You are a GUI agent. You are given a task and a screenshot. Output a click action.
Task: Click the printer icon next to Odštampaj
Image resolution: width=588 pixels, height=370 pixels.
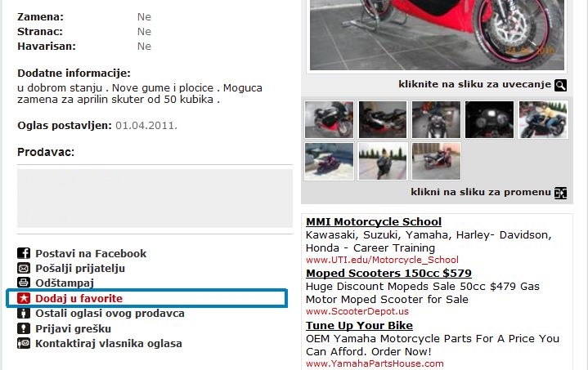[24, 283]
